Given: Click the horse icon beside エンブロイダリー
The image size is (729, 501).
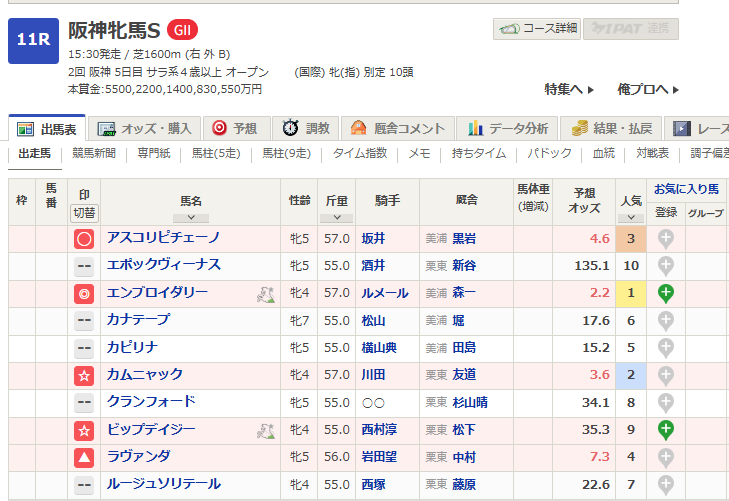Looking at the screenshot, I should click(266, 295).
